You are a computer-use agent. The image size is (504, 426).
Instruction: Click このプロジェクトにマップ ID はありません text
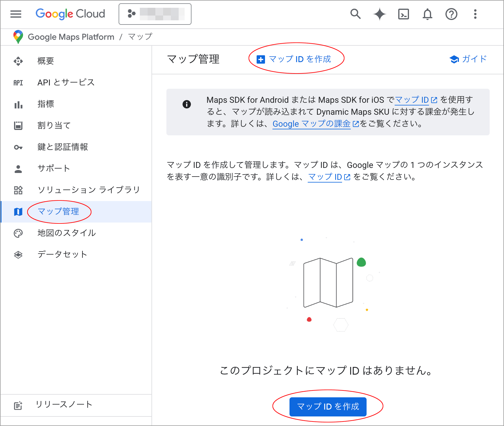(326, 371)
